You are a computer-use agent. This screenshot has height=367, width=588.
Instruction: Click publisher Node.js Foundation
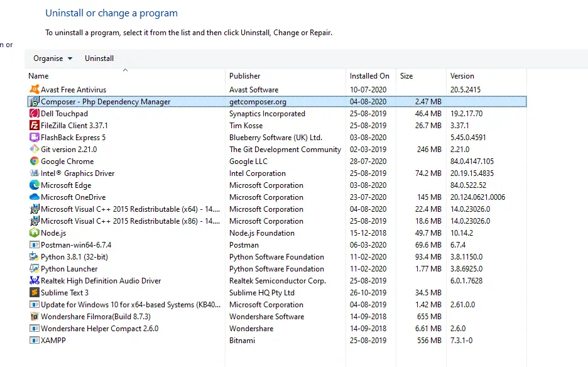point(262,233)
